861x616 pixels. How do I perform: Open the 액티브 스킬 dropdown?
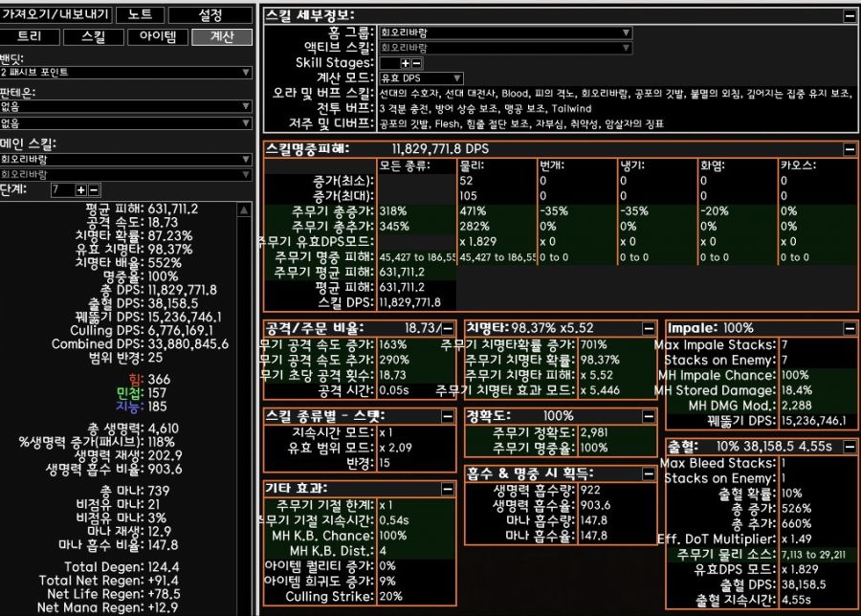(x=505, y=48)
